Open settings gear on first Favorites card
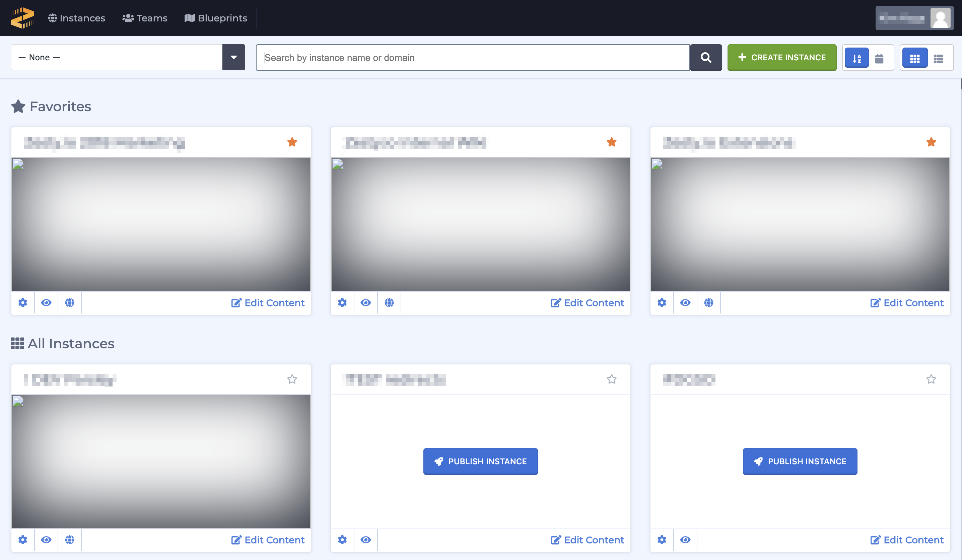The height and width of the screenshot is (560, 962). click(x=23, y=303)
